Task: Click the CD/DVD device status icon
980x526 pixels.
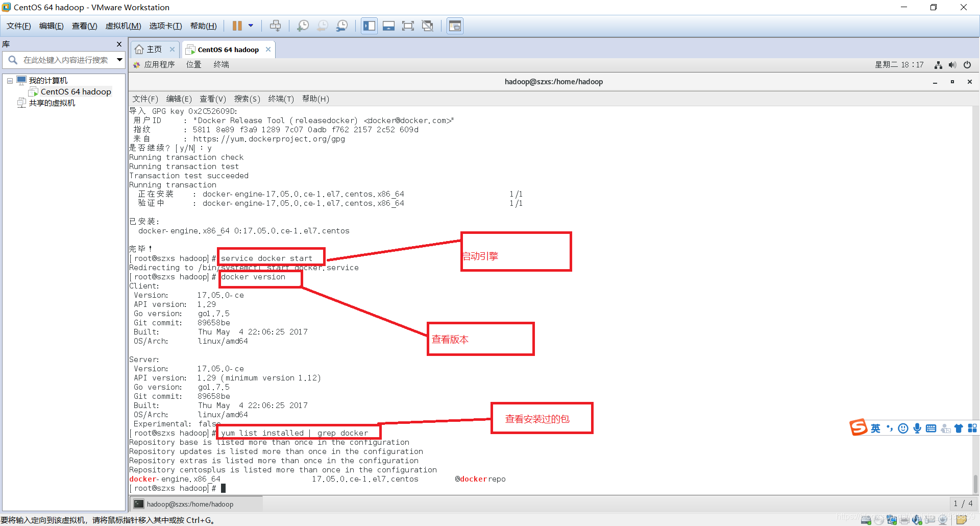Action: click(879, 520)
